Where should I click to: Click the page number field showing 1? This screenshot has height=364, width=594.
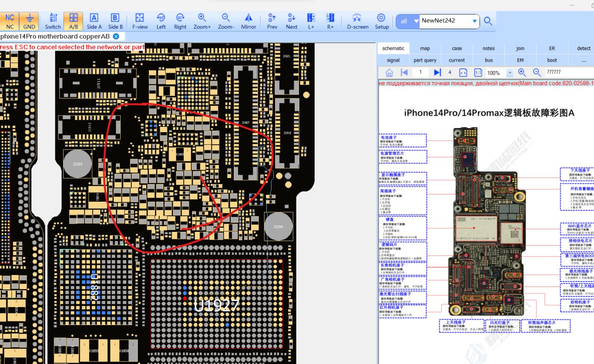[420, 72]
